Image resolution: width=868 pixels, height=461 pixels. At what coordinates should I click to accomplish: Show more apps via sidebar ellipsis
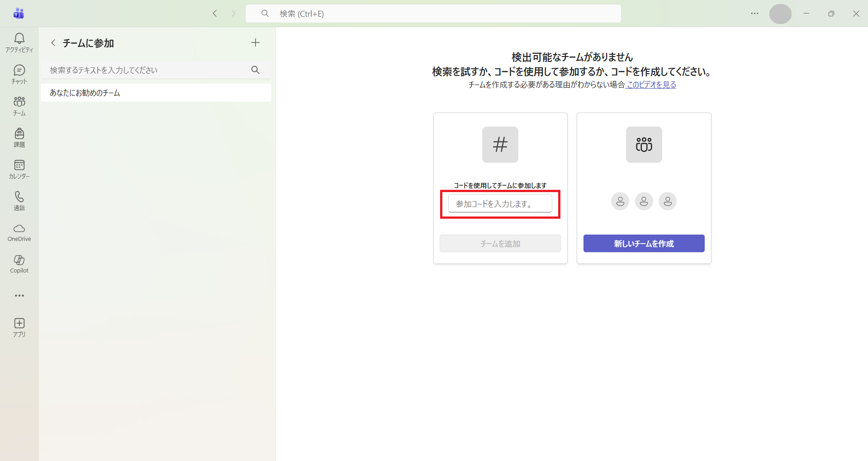(19, 296)
